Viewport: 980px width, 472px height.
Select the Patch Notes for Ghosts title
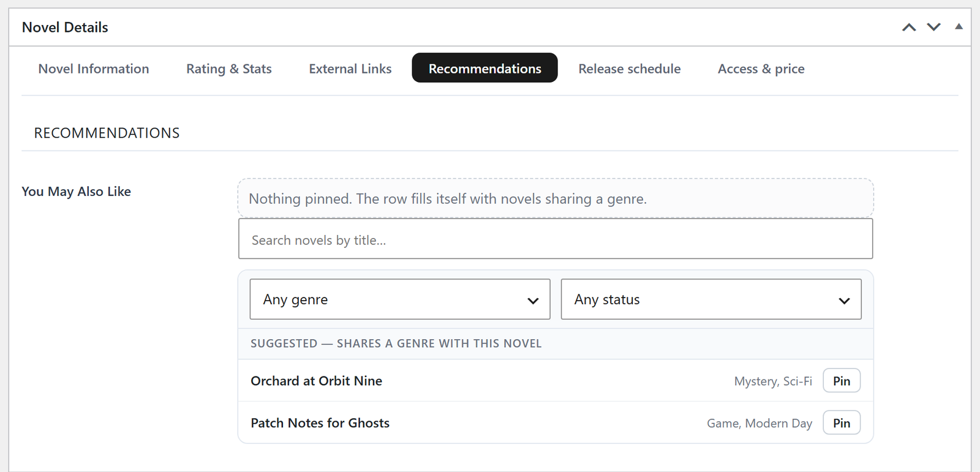[x=320, y=423]
